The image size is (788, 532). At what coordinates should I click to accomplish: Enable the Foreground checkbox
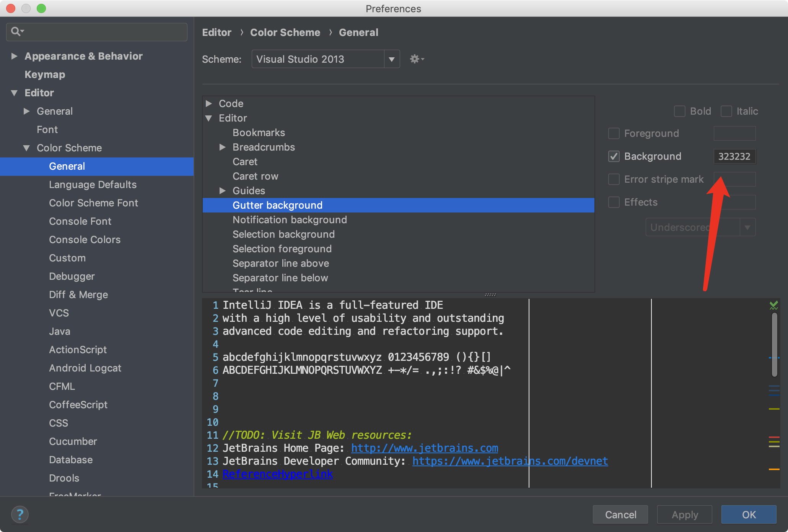click(614, 133)
